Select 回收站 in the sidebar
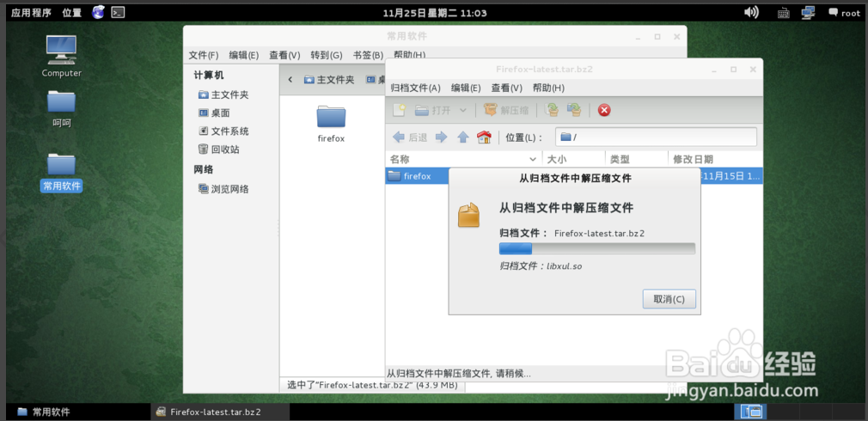Viewport: 868px width, 421px height. 218,149
